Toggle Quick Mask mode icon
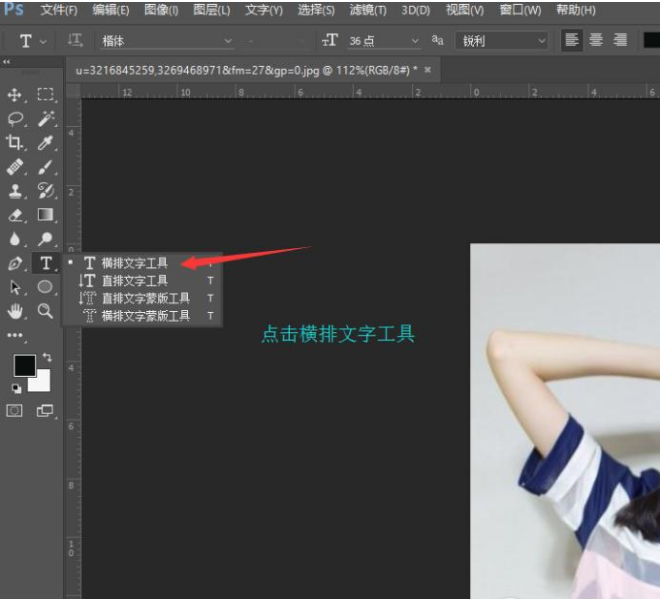The height and width of the screenshot is (599, 664). click(15, 410)
